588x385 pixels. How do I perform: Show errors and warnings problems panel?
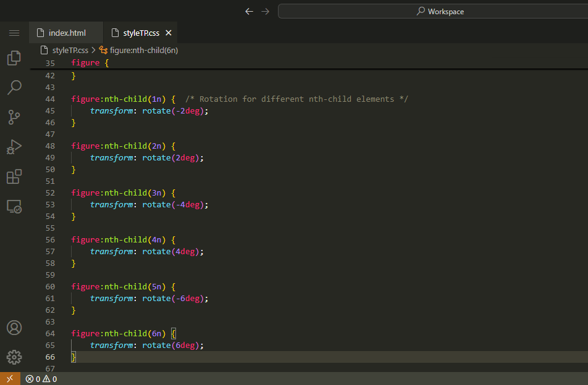[x=41, y=379]
